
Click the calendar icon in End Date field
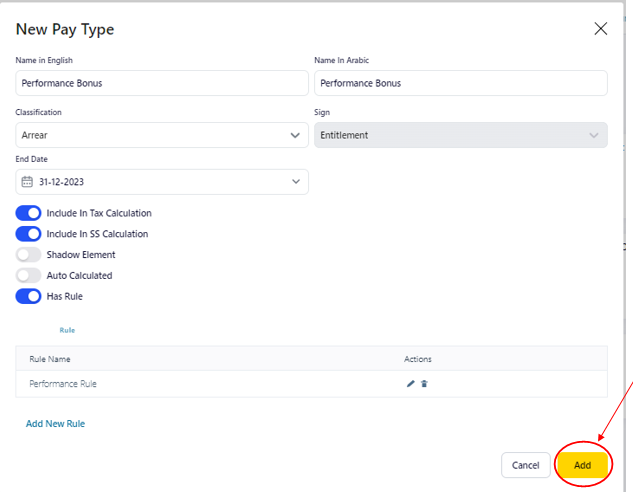[x=28, y=182]
